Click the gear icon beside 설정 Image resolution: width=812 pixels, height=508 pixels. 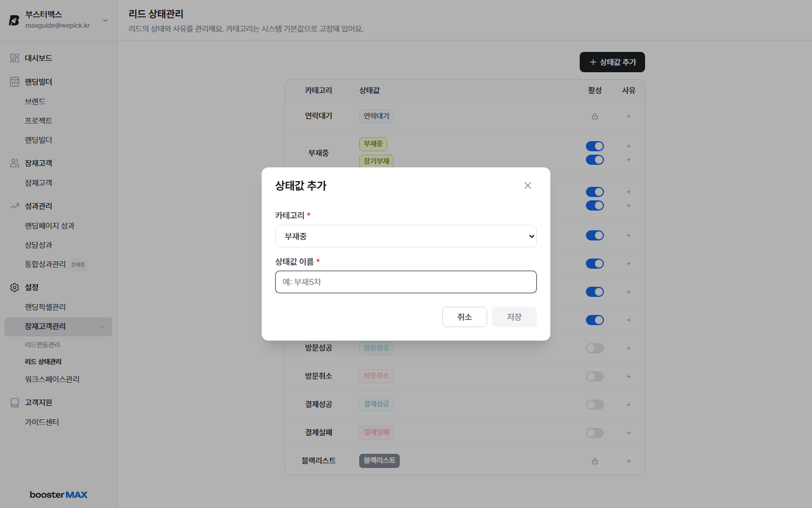[x=15, y=287]
